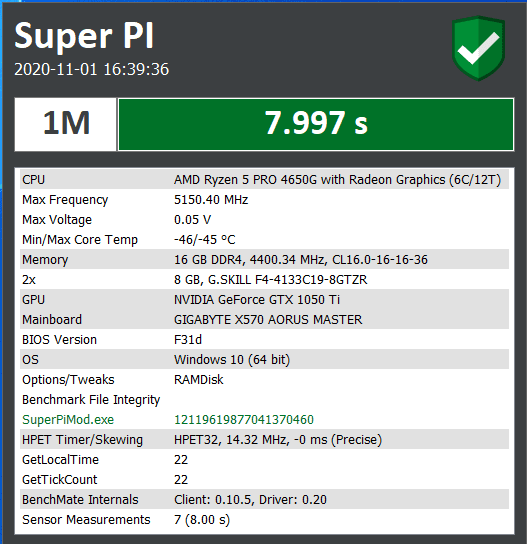Viewport: 527px width, 544px height.
Task: Click the 16 GB DDR4, 4400.34 MHz value
Action: pos(301,260)
